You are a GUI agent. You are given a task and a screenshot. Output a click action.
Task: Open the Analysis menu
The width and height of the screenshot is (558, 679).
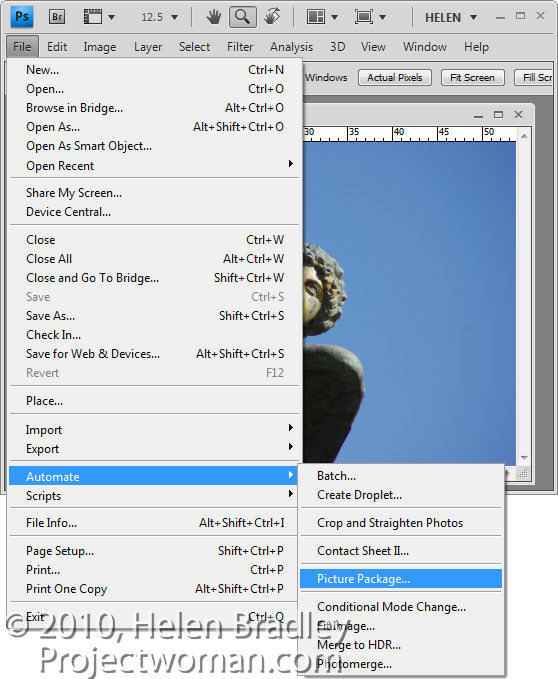tap(291, 47)
